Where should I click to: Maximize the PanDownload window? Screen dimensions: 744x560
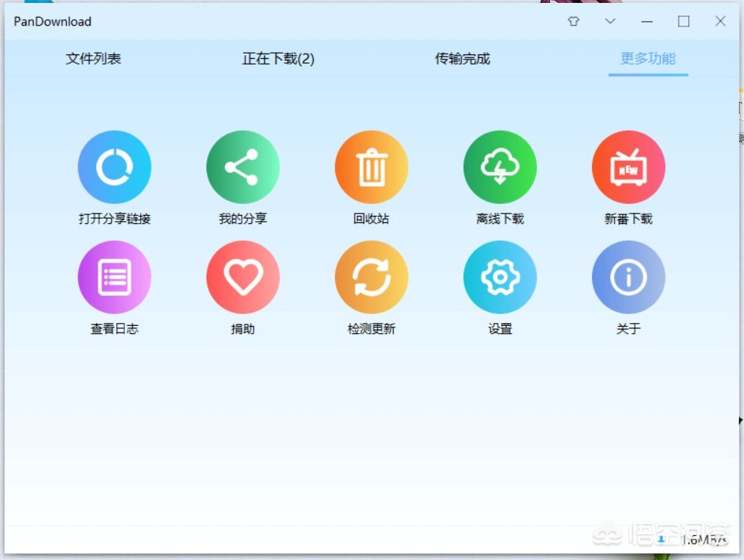point(684,21)
